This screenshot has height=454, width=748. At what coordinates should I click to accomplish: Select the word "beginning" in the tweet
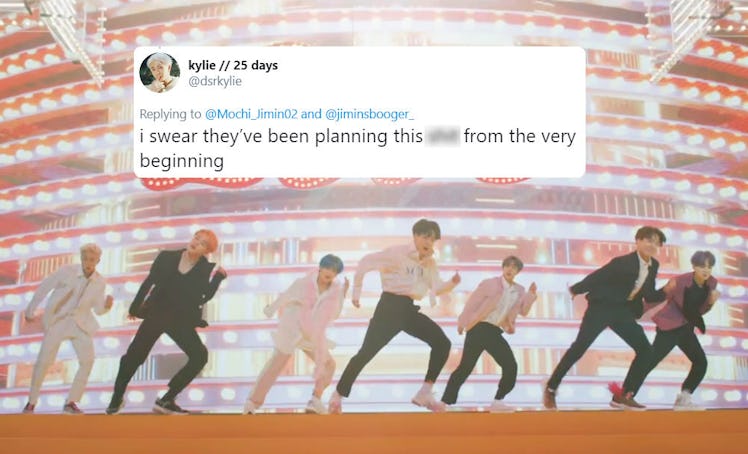[181, 162]
